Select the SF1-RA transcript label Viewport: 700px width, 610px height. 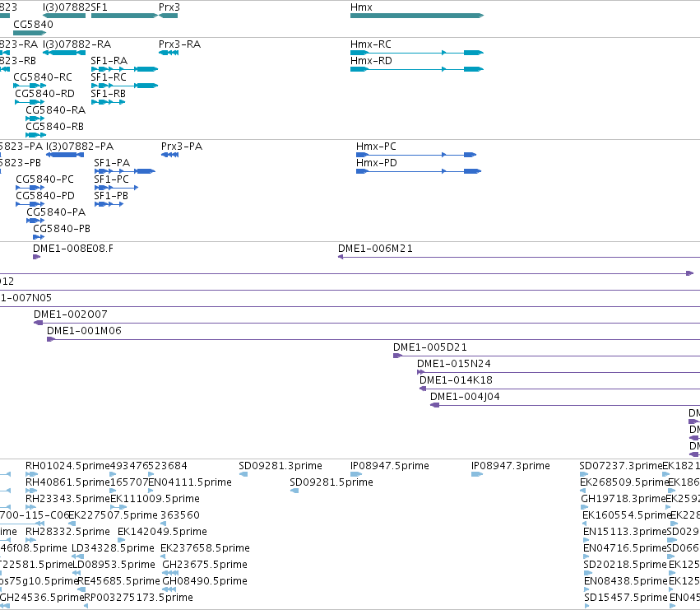(109, 60)
